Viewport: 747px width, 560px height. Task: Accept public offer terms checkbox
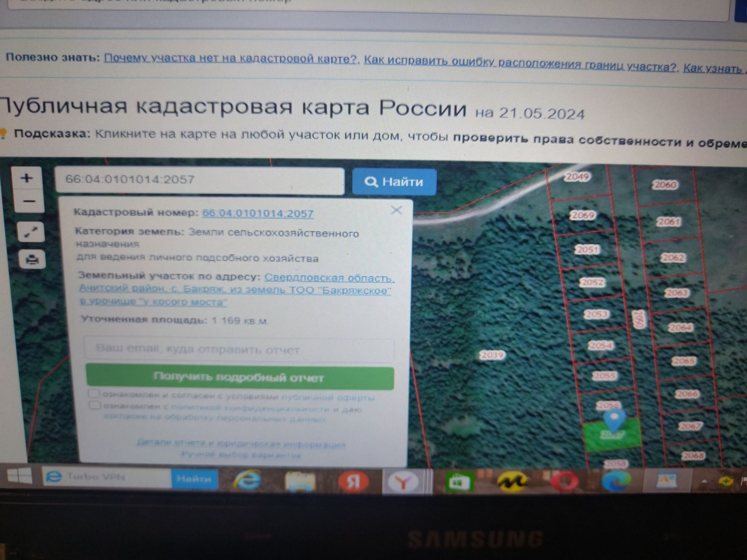point(94,394)
